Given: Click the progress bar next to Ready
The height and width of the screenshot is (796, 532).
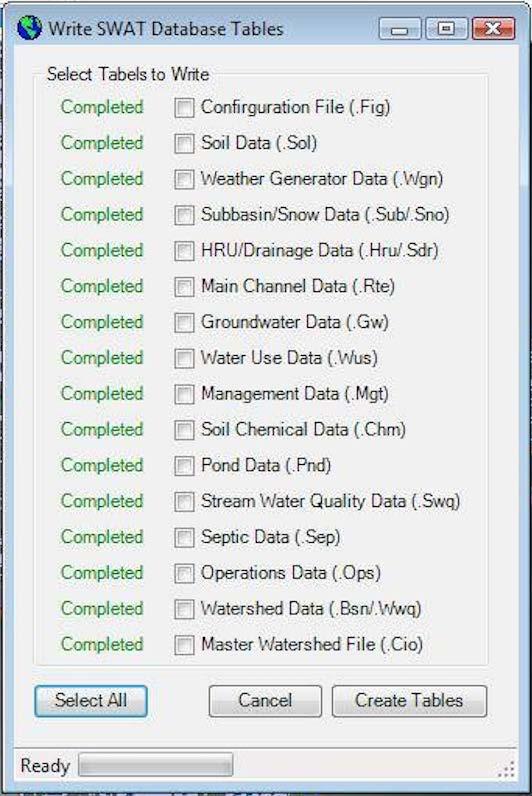Looking at the screenshot, I should (156, 765).
